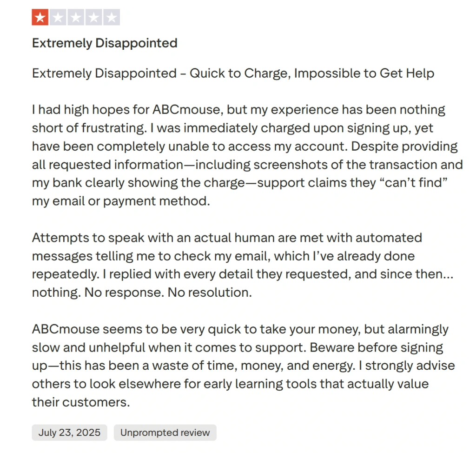Click the line starting "Attempts to speak"
476x453 pixels.
pos(227,238)
